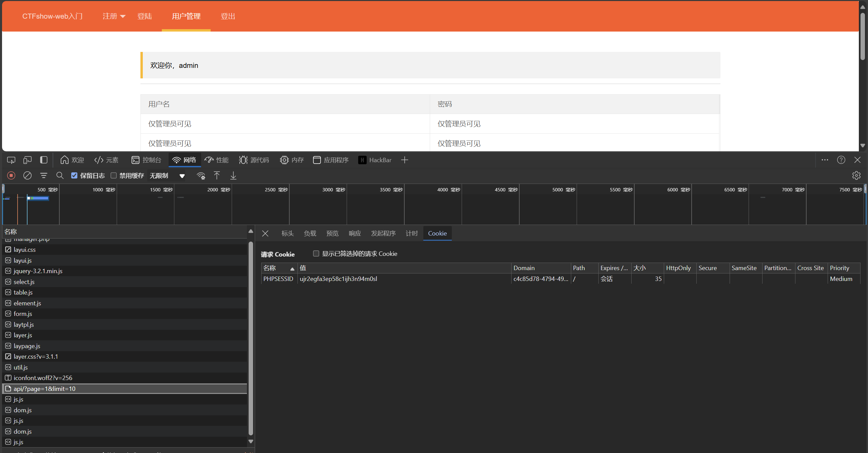Click the 登出 navigation link
The height and width of the screenshot is (453, 868).
228,16
